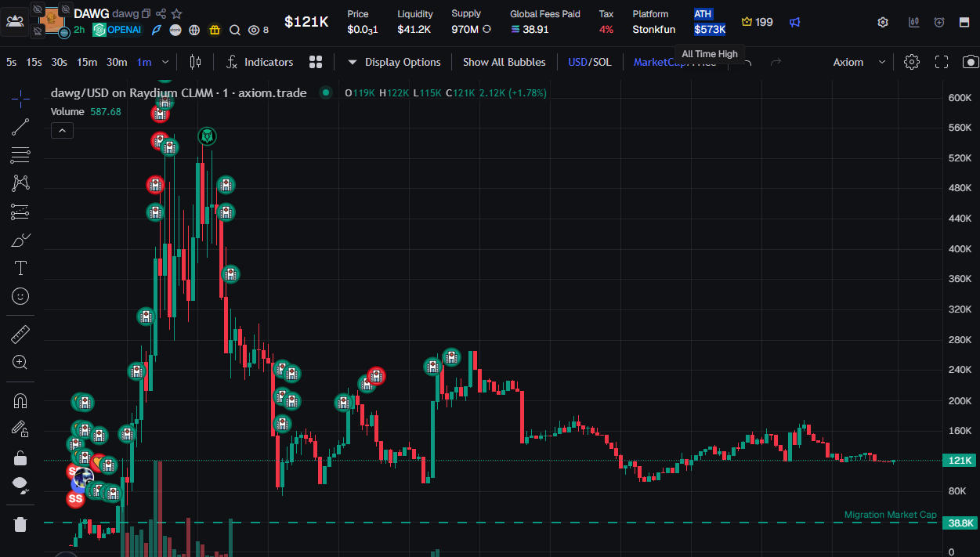This screenshot has width=980, height=557.
Task: Click the DAWG token avatar image
Action: point(53,20)
